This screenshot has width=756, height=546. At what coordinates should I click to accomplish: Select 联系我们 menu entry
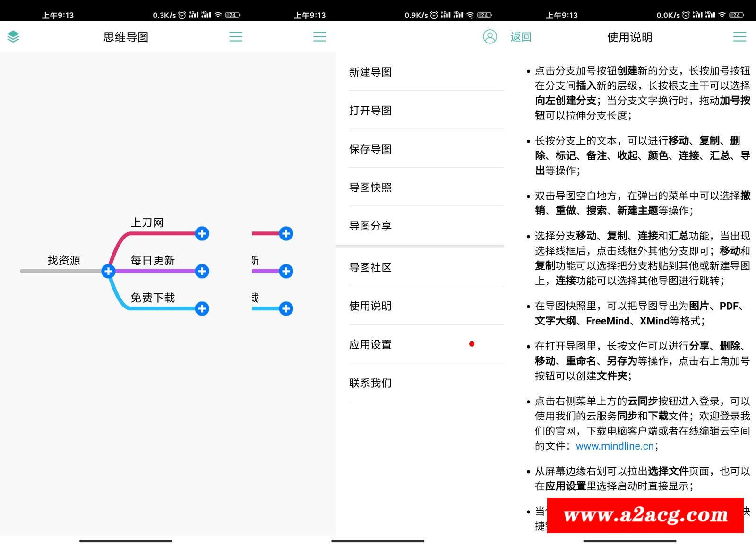pos(370,383)
